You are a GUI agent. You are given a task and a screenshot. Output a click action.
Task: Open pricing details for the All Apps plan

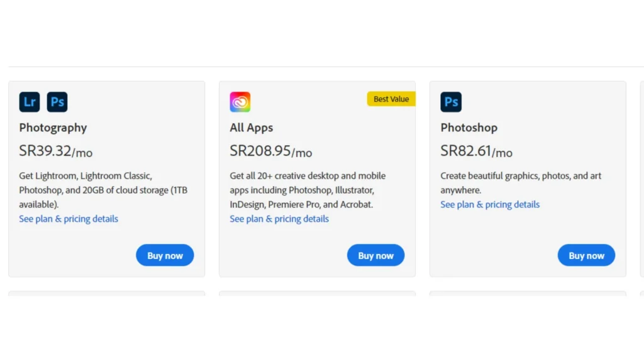point(279,219)
